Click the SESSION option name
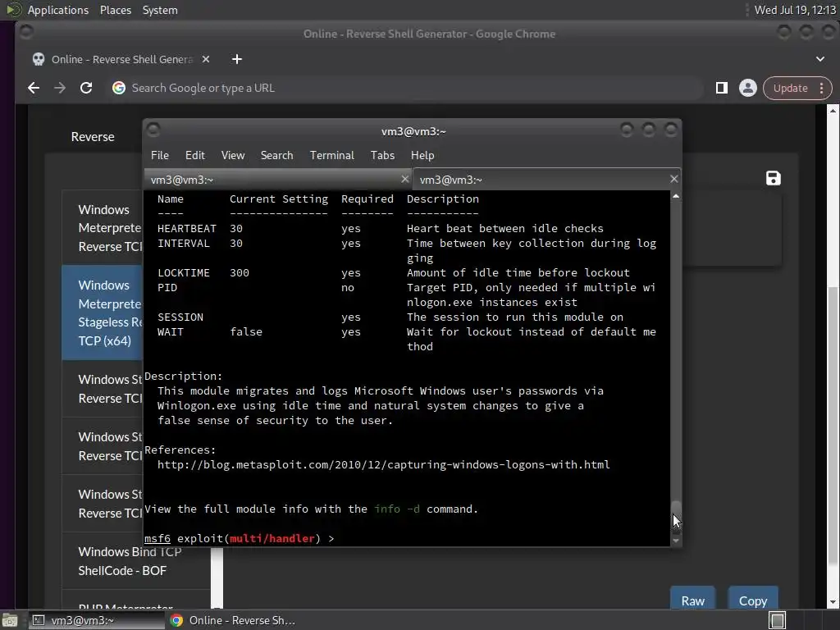 click(x=180, y=317)
